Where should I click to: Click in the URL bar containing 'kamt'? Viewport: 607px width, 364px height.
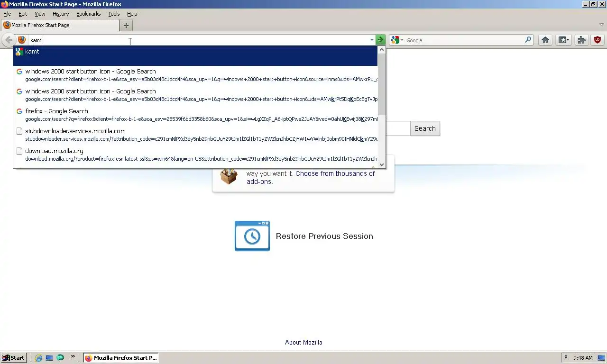click(198, 40)
